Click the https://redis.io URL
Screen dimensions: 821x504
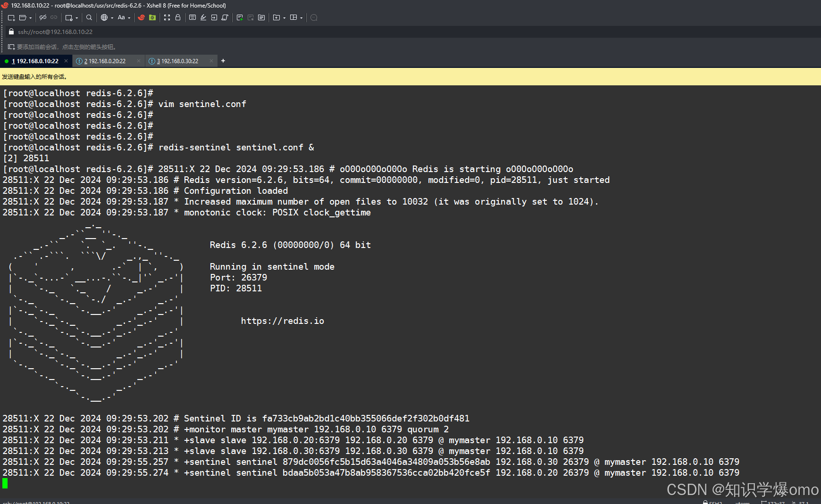pos(283,321)
